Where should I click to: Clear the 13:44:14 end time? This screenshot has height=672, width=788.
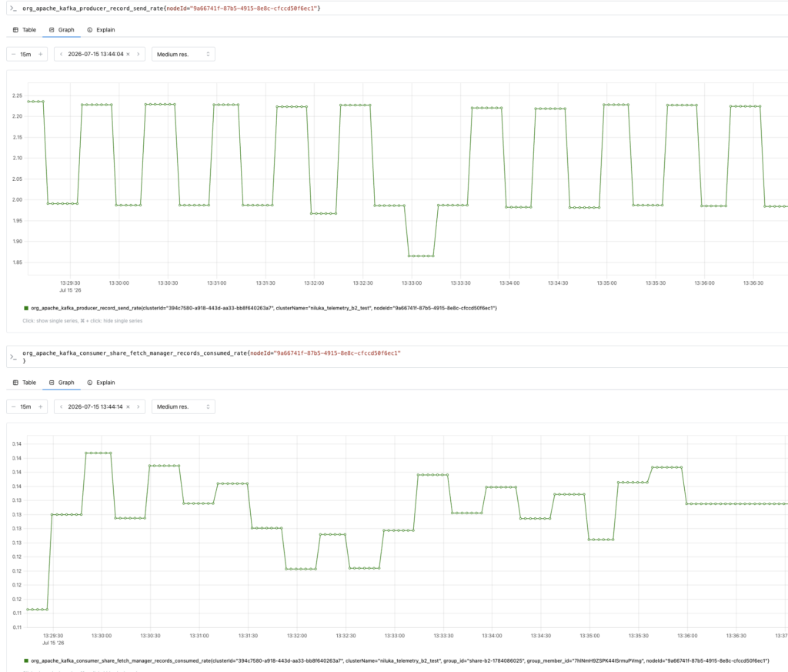(129, 406)
